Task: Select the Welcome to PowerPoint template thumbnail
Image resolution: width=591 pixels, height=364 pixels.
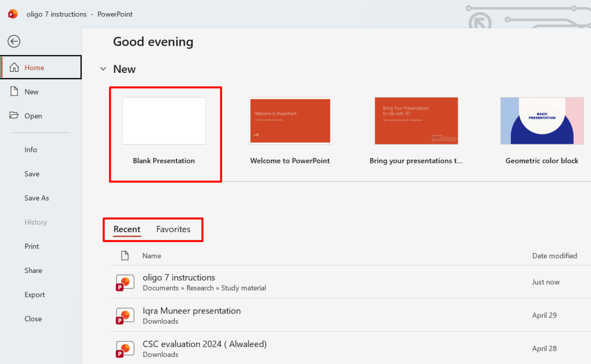Action: point(290,121)
